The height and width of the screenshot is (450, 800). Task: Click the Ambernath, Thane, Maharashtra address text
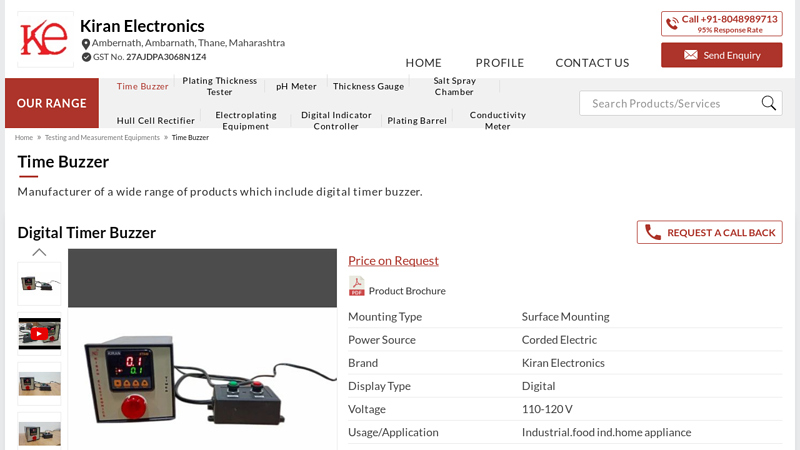pos(188,43)
